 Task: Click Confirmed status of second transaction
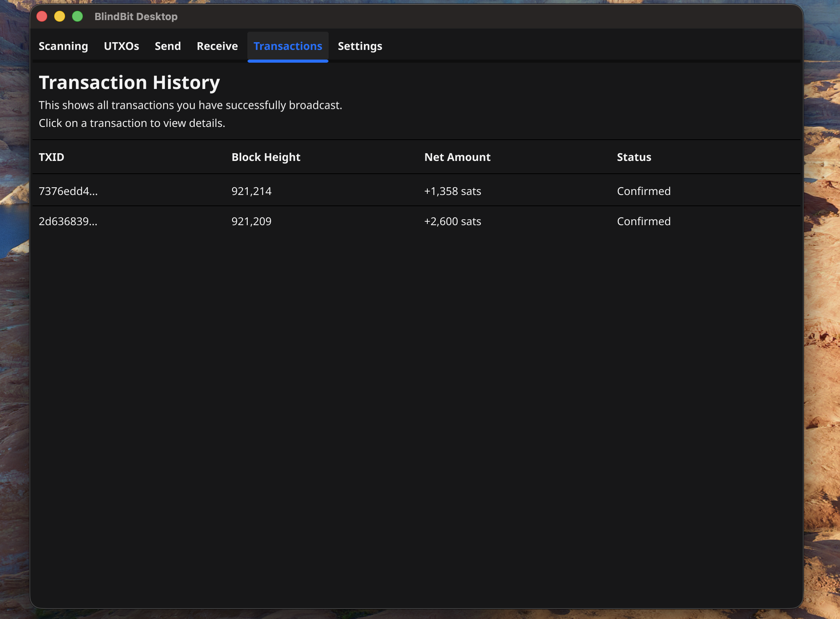point(643,221)
